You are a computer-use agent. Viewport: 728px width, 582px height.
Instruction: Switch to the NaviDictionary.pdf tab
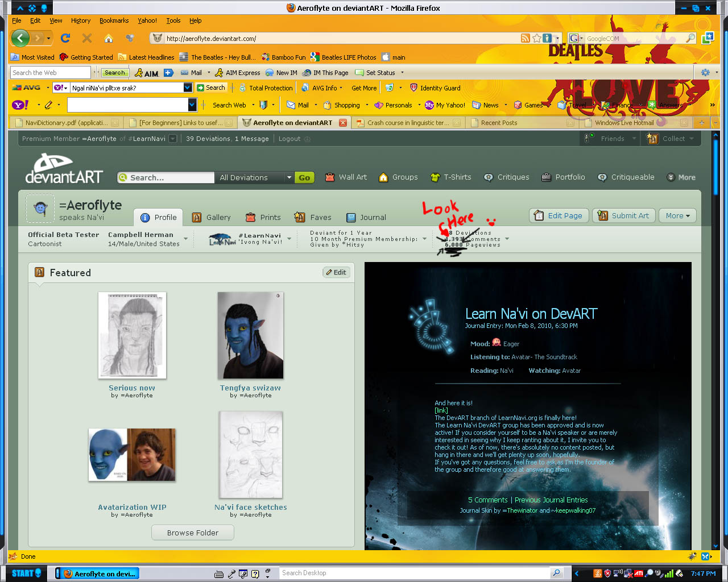(x=66, y=123)
